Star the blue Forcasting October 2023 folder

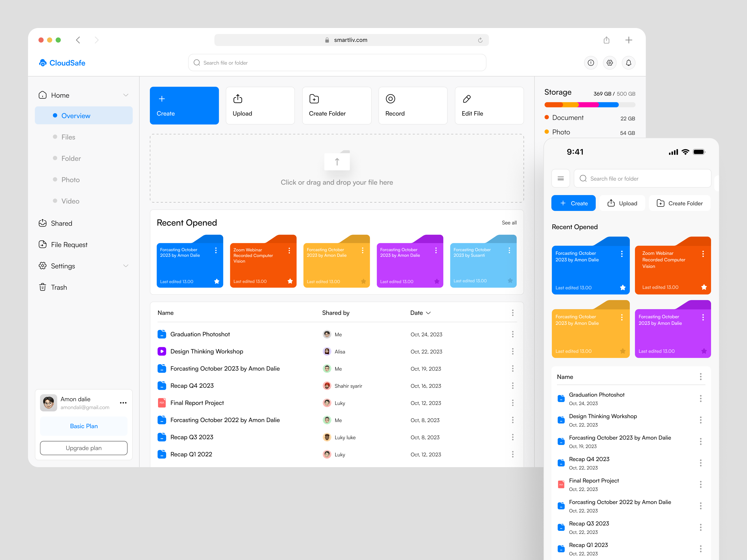(x=216, y=281)
